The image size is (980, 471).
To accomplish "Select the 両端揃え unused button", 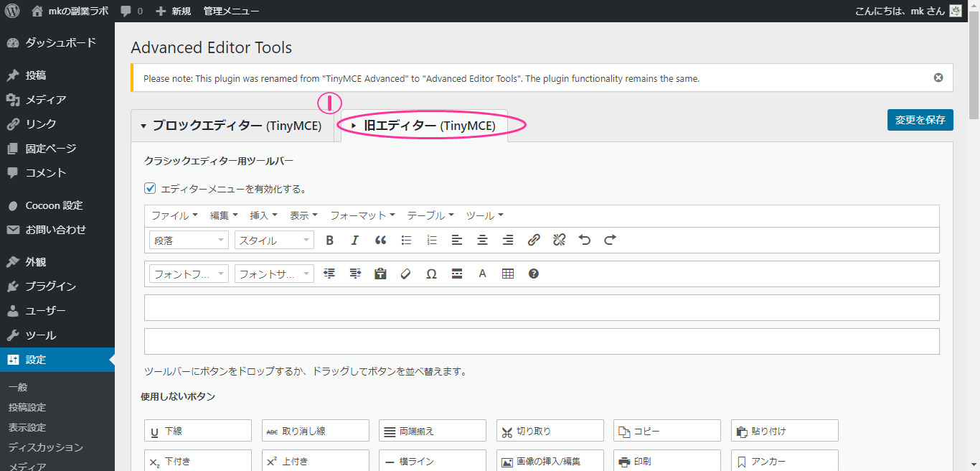I will click(x=433, y=431).
